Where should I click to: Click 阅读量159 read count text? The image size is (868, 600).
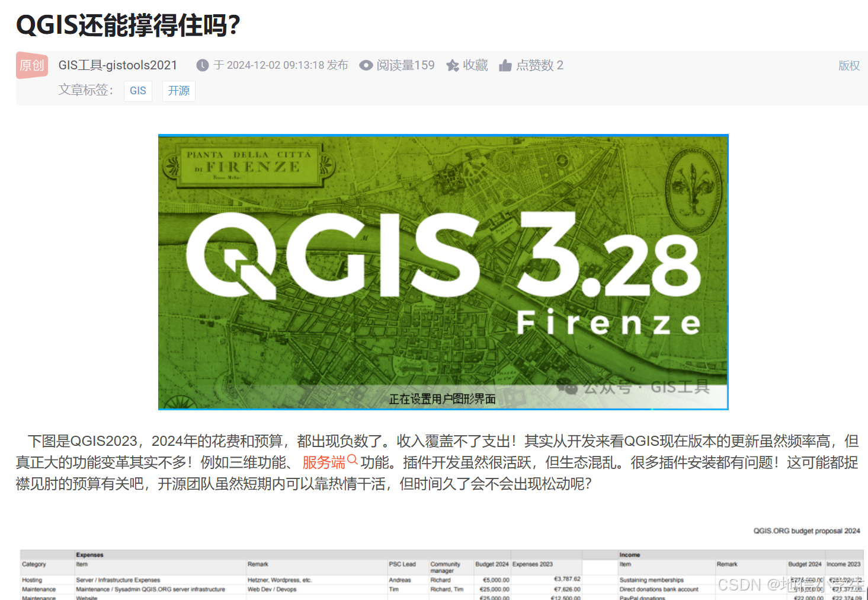pos(405,65)
